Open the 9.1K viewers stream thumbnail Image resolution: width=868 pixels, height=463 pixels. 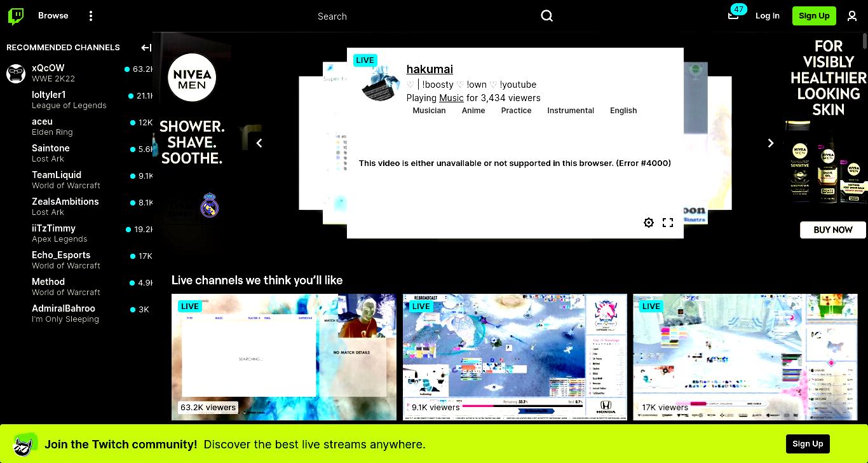[x=515, y=357]
